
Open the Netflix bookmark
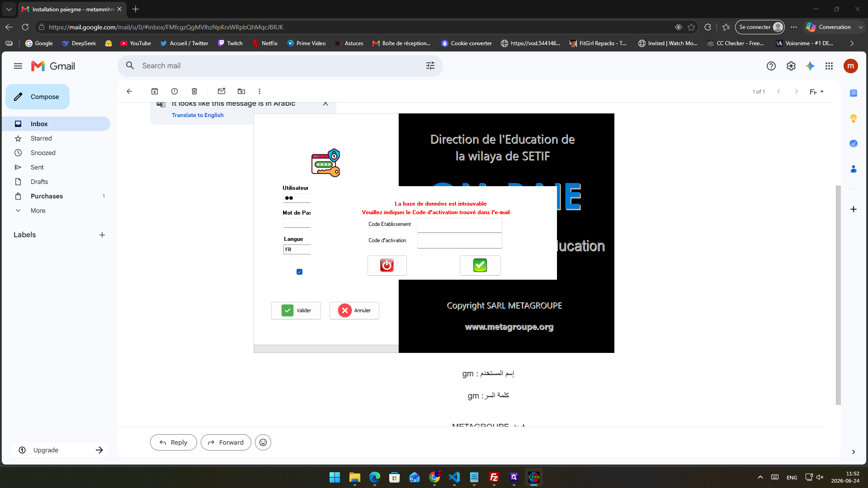coord(265,43)
